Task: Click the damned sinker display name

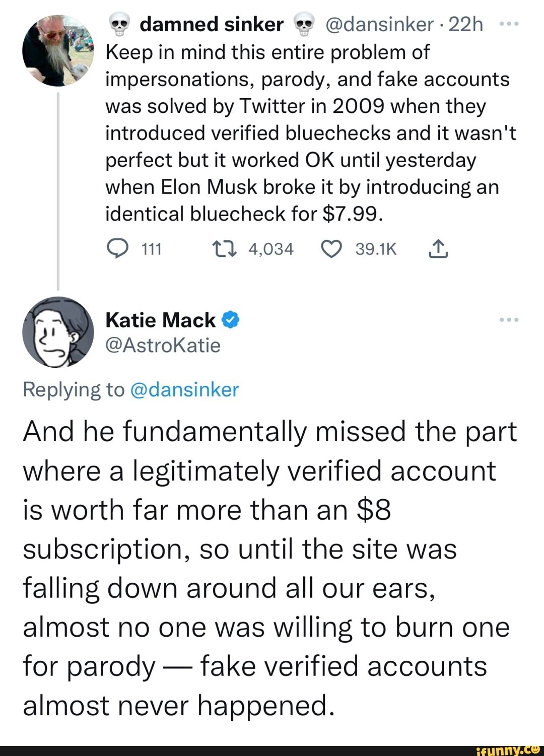Action: click(x=212, y=24)
